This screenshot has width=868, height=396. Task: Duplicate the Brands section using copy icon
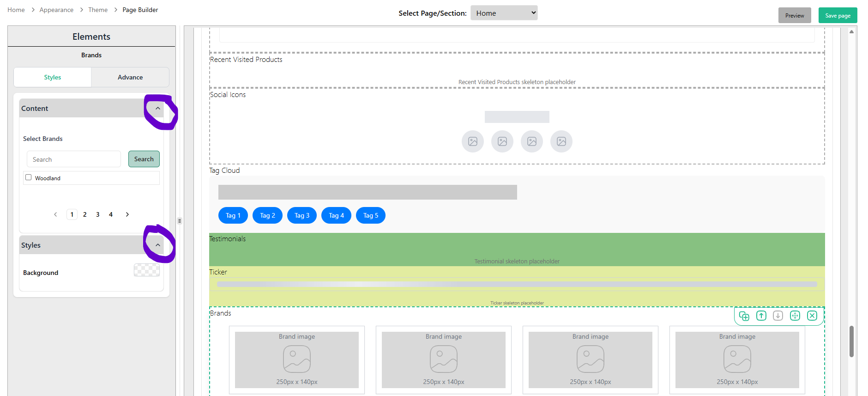744,316
